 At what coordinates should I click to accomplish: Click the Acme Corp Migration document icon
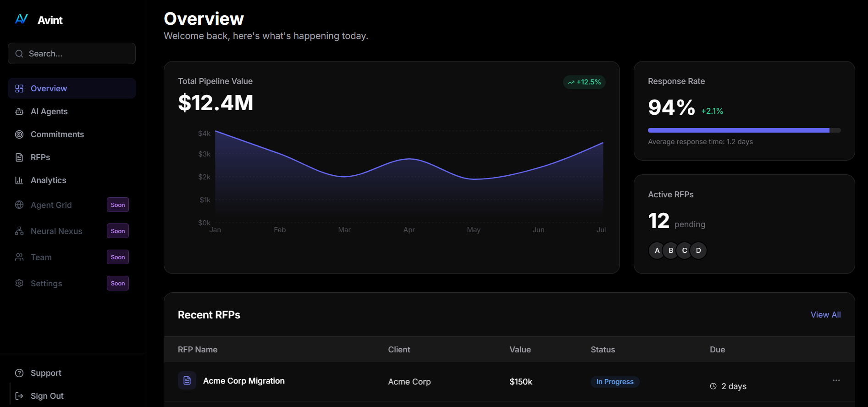pyautogui.click(x=187, y=380)
